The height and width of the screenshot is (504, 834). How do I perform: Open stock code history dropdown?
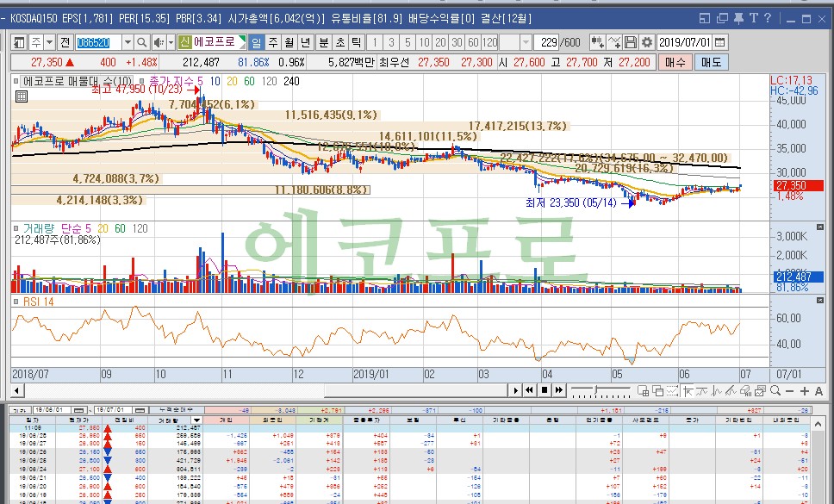128,42
